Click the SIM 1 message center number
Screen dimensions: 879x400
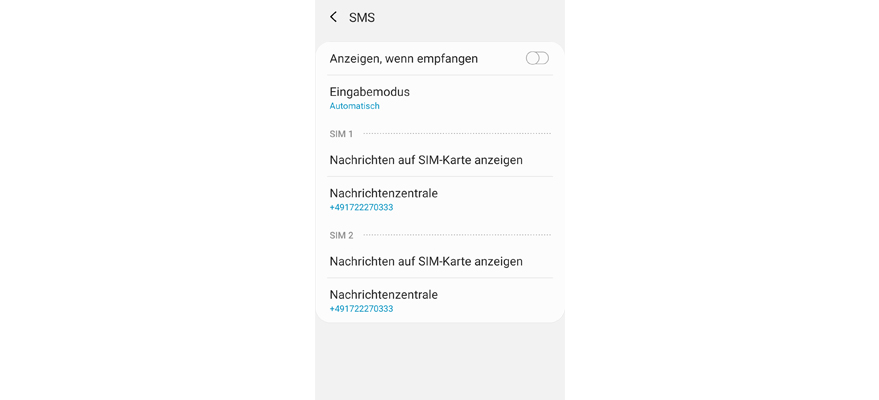[x=361, y=208]
